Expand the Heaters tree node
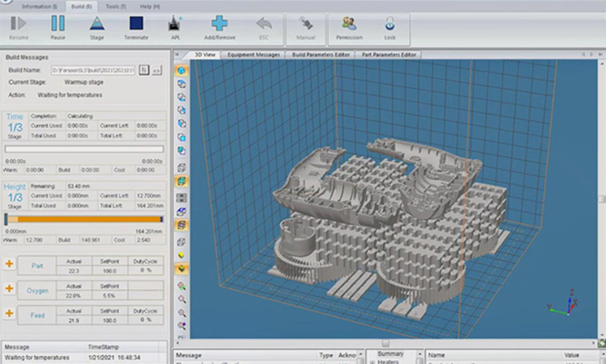The height and width of the screenshot is (364, 606). [x=372, y=362]
